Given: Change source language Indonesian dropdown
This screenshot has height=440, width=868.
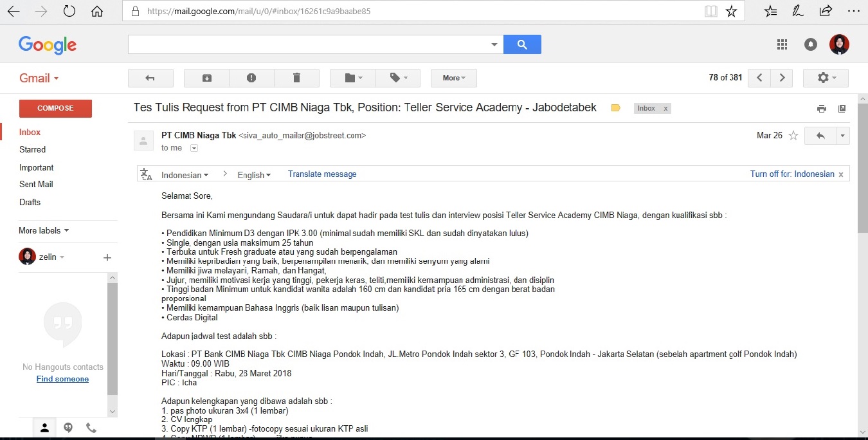Looking at the screenshot, I should click(x=185, y=174).
